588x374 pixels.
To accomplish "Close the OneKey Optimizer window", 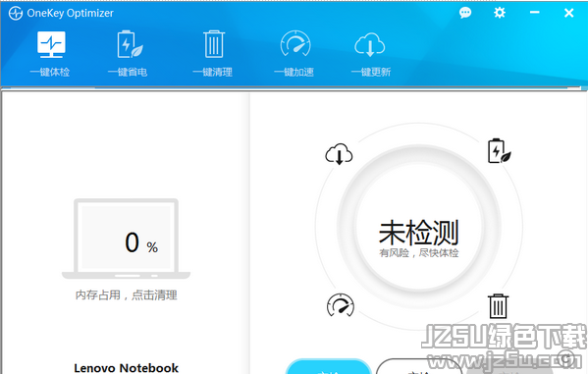I will coord(568,13).
